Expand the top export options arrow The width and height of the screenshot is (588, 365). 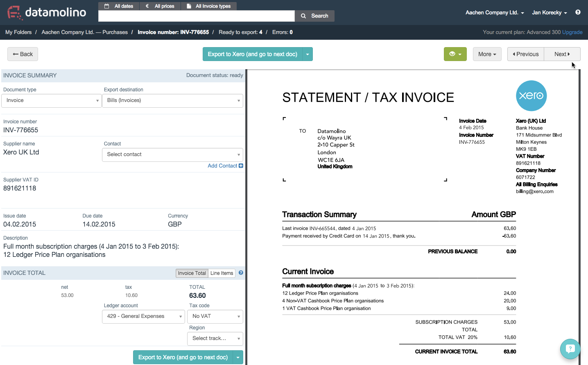click(x=308, y=54)
